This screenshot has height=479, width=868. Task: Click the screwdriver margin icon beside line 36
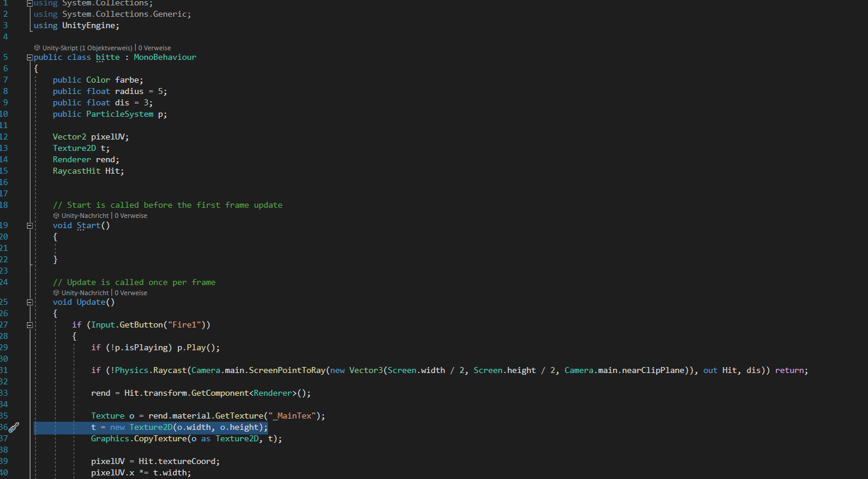(x=13, y=427)
